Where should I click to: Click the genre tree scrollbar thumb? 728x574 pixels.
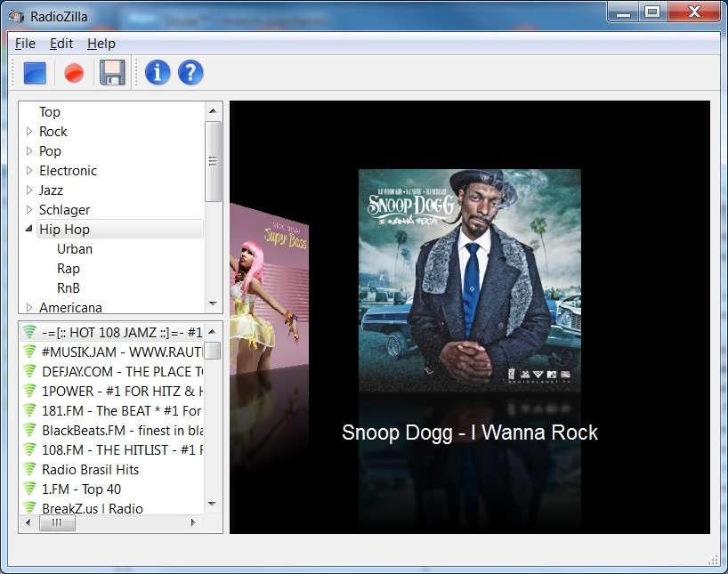(213, 161)
